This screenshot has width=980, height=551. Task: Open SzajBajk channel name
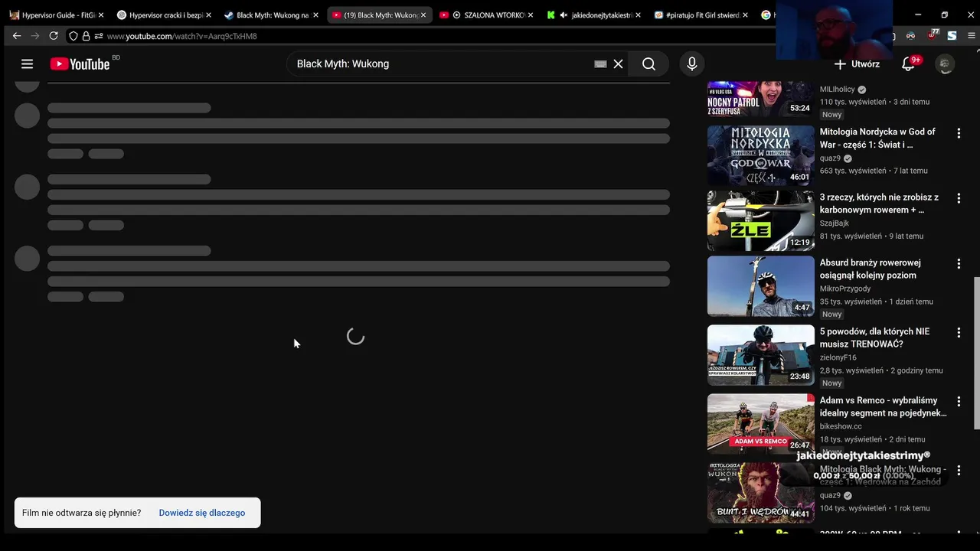coord(835,223)
